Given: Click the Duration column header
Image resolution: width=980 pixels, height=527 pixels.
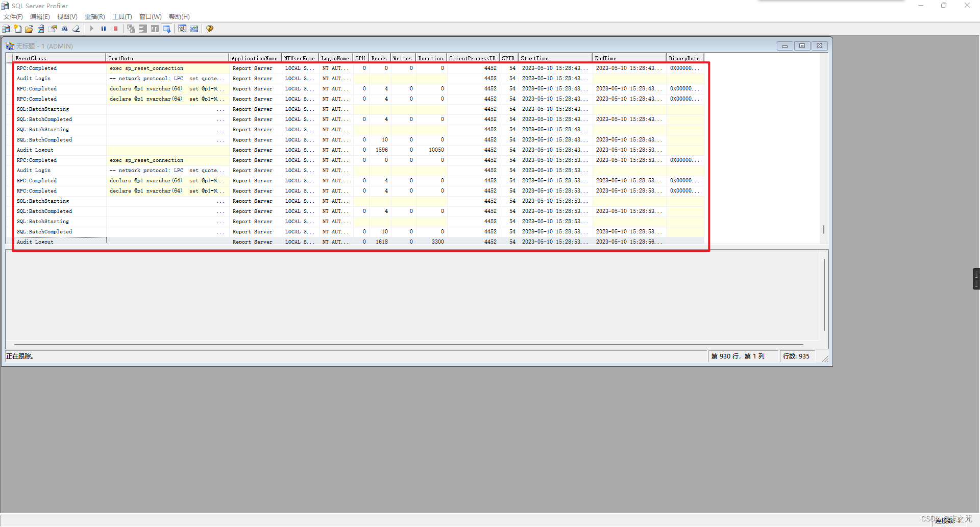Looking at the screenshot, I should (x=431, y=58).
